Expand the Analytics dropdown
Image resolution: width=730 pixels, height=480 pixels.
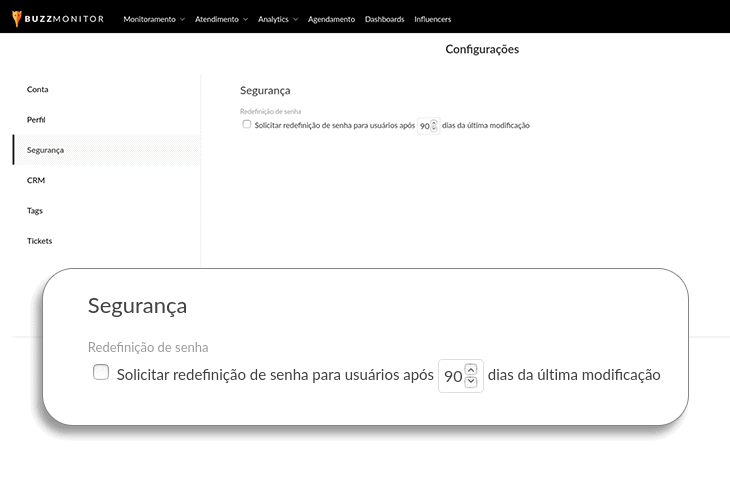click(x=277, y=19)
